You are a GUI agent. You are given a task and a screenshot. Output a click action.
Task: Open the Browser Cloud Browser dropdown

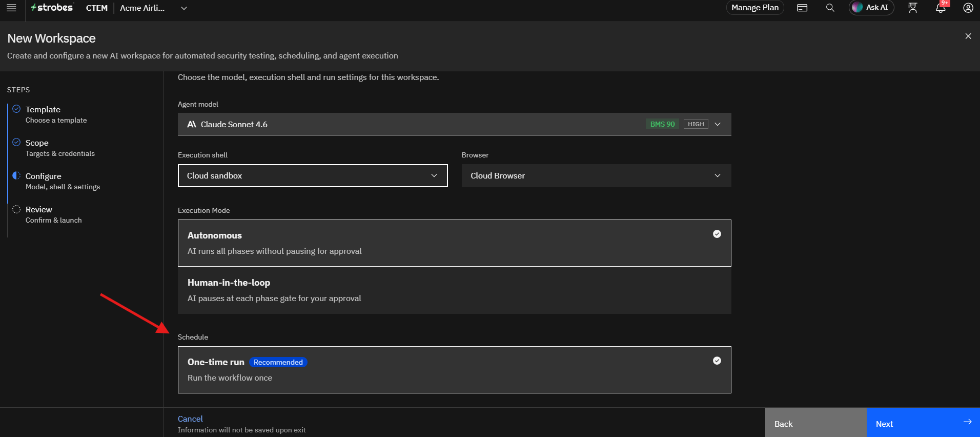click(596, 175)
